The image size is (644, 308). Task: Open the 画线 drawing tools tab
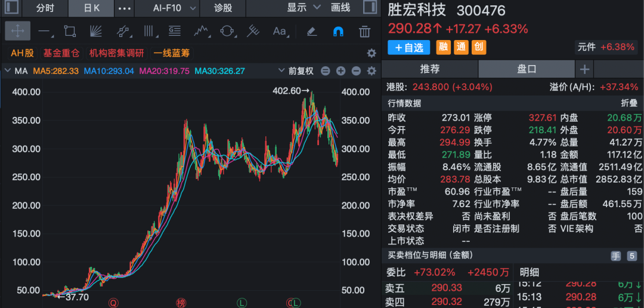pyautogui.click(x=340, y=7)
